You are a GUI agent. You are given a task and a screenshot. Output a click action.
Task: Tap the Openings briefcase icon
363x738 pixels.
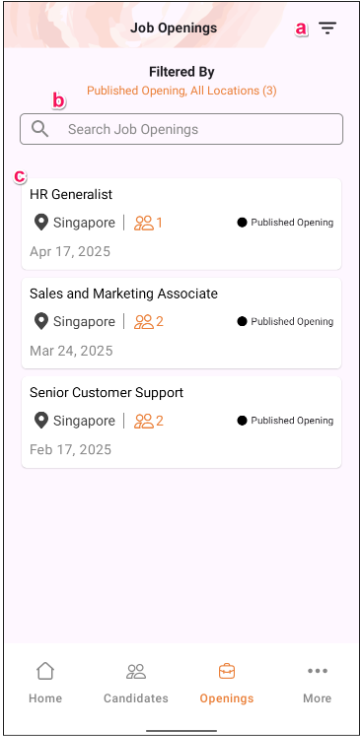click(226, 671)
